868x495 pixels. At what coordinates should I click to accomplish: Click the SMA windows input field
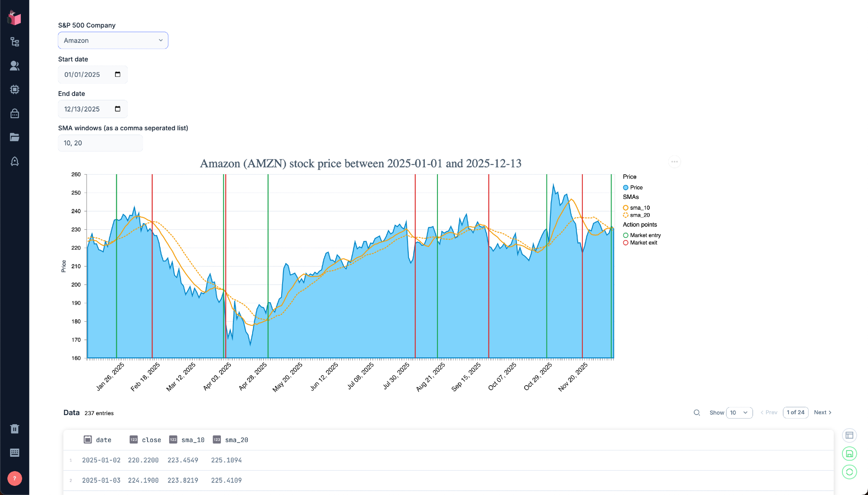[100, 143]
